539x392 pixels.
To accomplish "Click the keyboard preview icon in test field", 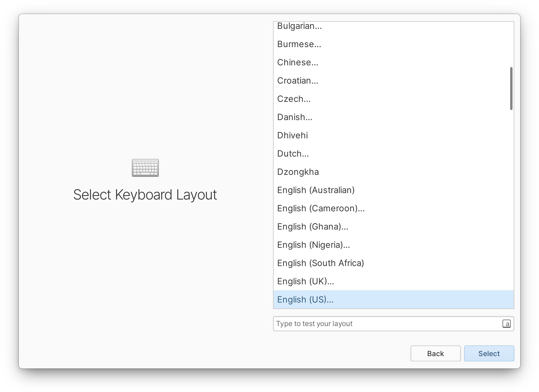I will [x=506, y=324].
